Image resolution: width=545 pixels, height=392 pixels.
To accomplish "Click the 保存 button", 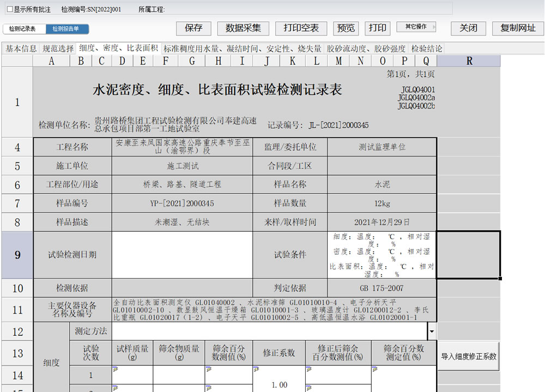I will (193, 28).
